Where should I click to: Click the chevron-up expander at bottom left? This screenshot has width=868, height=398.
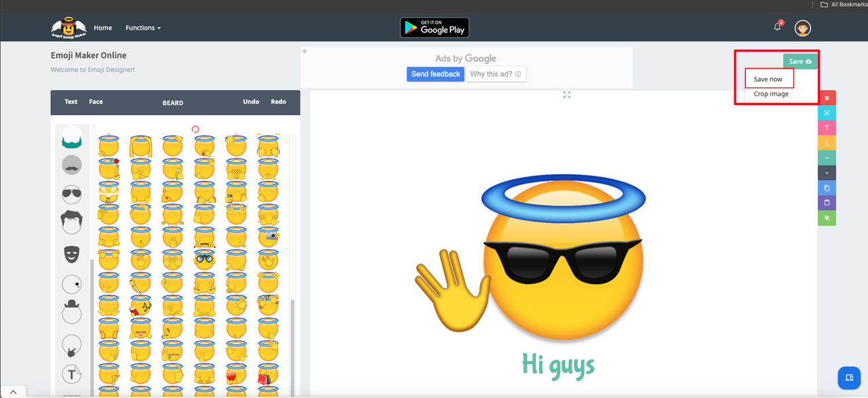point(14,391)
